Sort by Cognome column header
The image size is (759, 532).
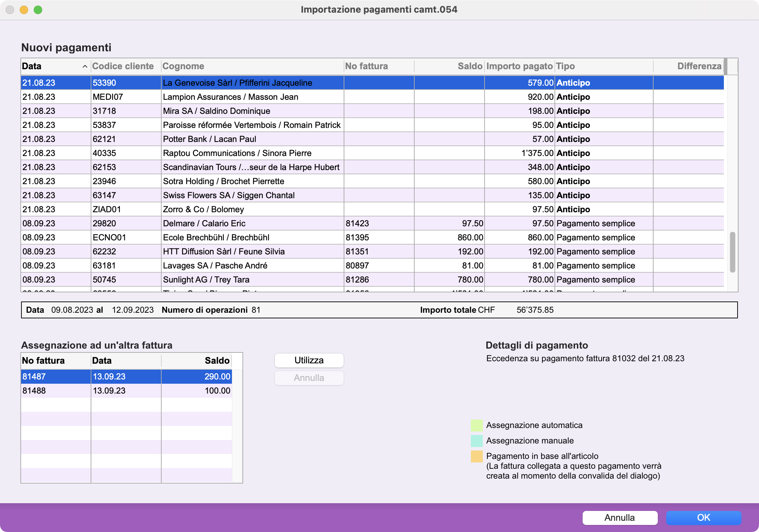point(252,66)
